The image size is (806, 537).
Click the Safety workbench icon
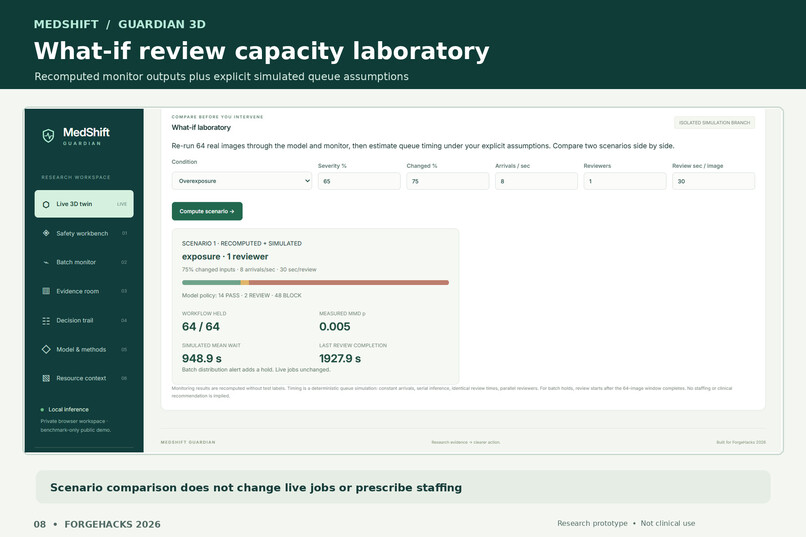click(46, 233)
